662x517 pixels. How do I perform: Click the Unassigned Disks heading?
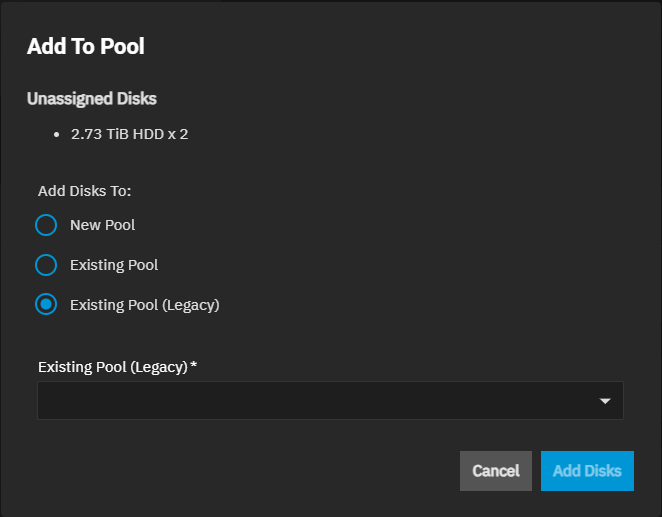coord(92,99)
